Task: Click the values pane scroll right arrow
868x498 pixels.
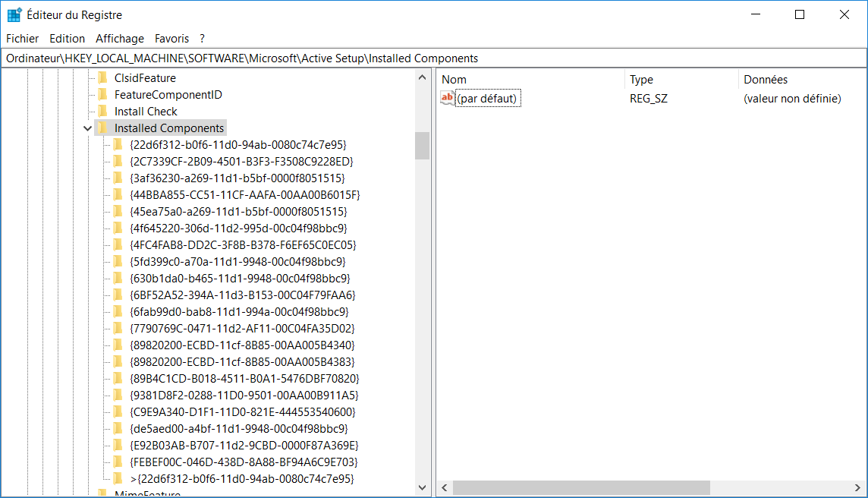Action: [x=857, y=487]
